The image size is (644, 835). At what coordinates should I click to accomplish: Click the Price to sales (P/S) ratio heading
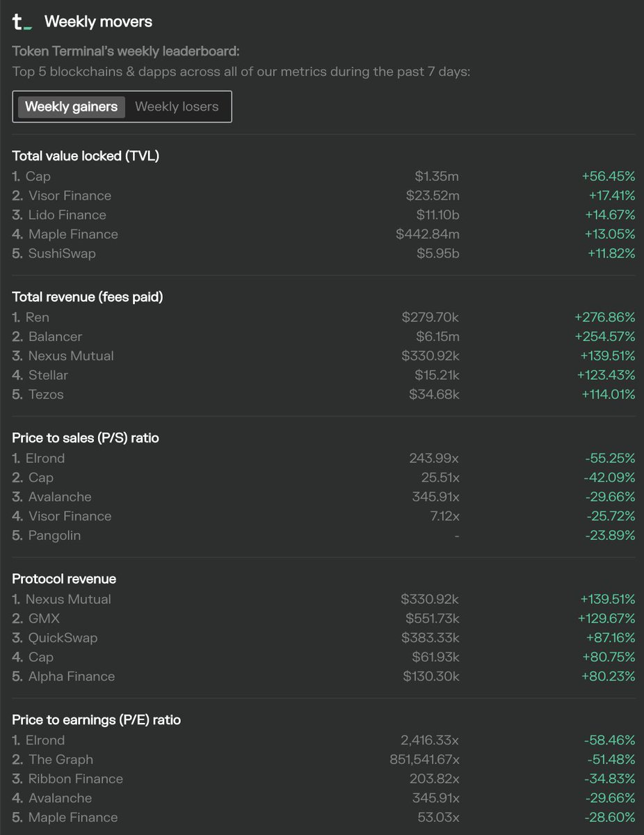[x=86, y=438]
